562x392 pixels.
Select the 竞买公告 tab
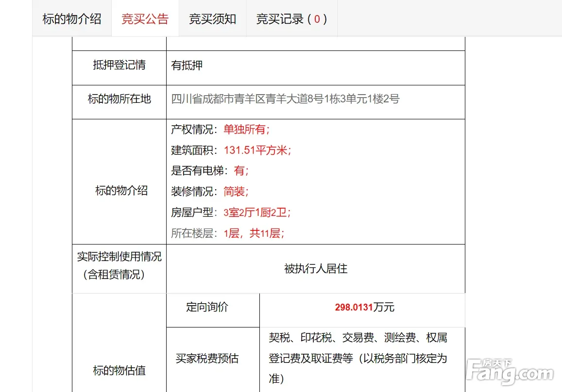click(145, 19)
